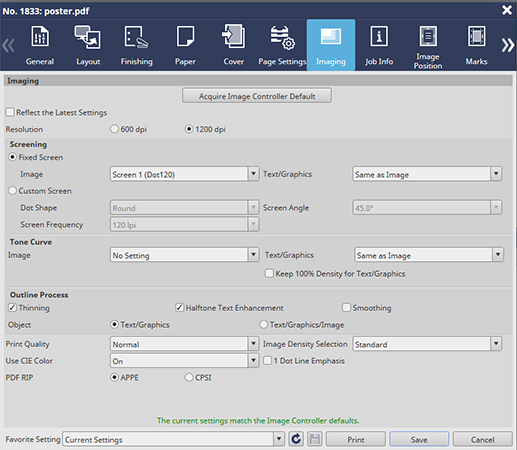Viewport: 517px width, 450px height.
Task: Select the 600 dpi resolution option
Action: click(114, 129)
